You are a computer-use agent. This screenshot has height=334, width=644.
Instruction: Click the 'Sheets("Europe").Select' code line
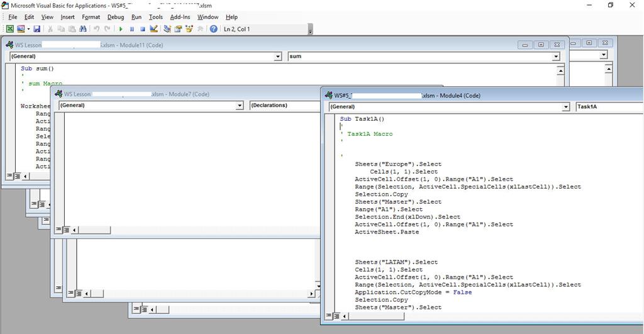398,164
